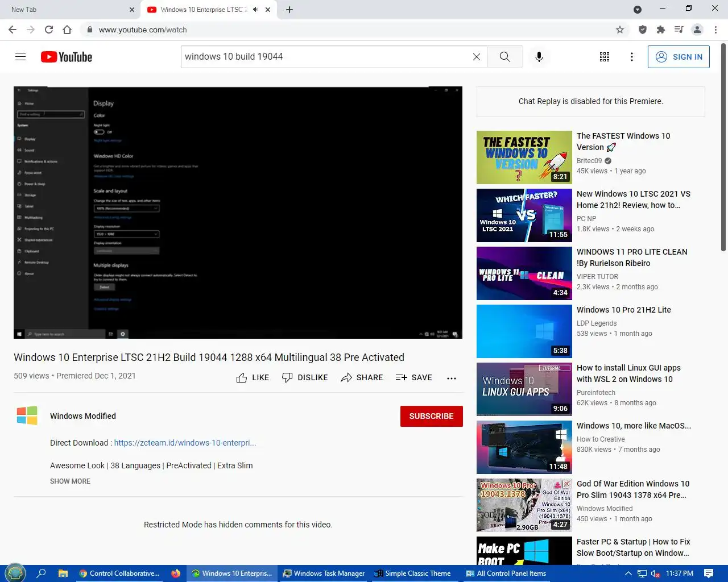Switch to Control Collaborative taskbar window
The height and width of the screenshot is (582, 728).
tap(120, 573)
